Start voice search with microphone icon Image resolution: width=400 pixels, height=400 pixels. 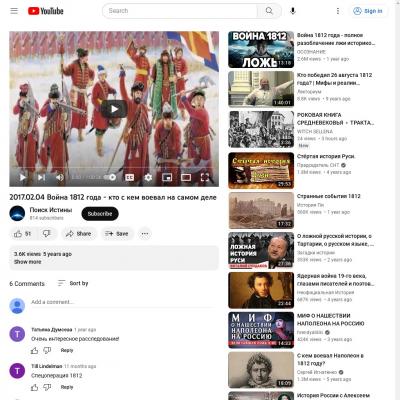(293, 11)
